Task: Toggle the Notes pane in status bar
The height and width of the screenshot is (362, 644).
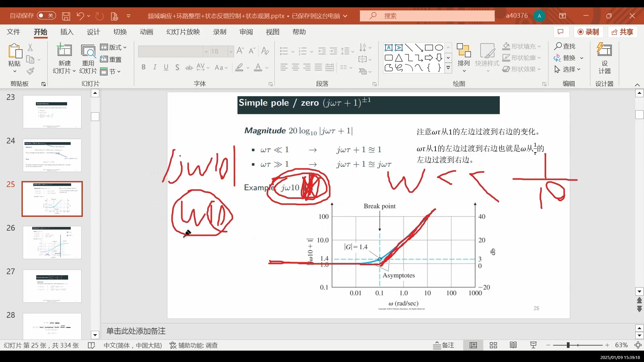Action: (444, 345)
